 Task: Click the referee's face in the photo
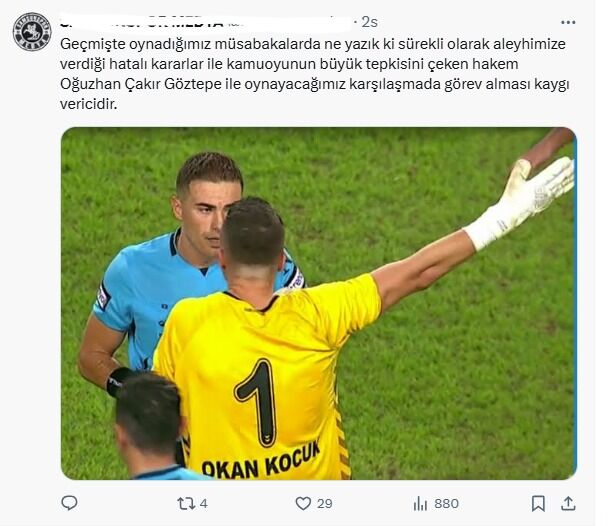(205, 218)
